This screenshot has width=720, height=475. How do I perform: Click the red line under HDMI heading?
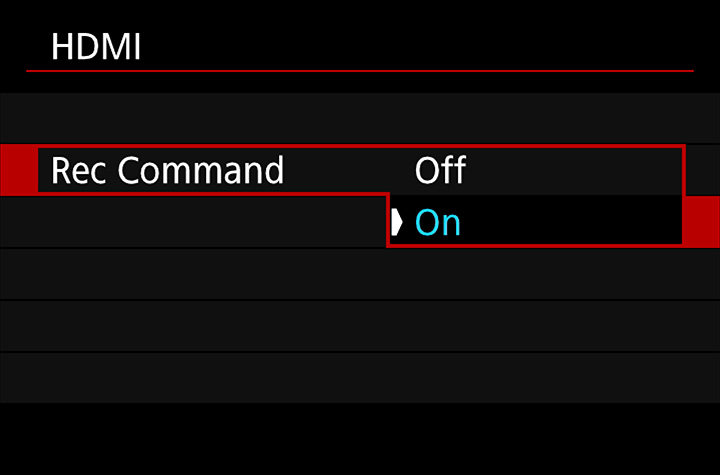coord(360,71)
